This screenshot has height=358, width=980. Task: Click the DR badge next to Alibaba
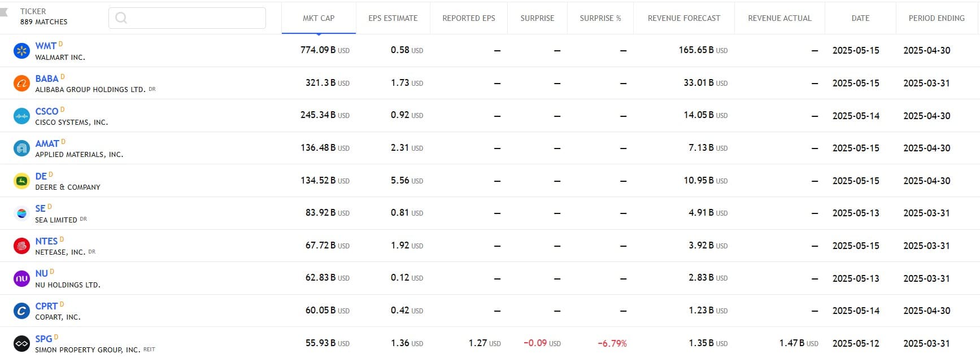click(152, 89)
